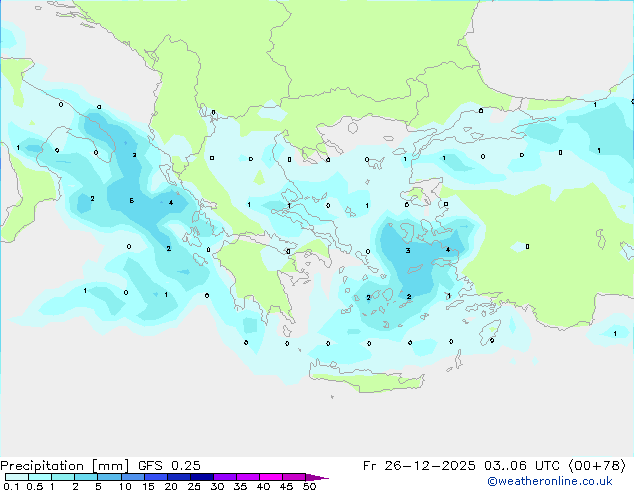Pick the 20–25 mm legend color box
This screenshot has width=634, height=490.
[x=179, y=477]
